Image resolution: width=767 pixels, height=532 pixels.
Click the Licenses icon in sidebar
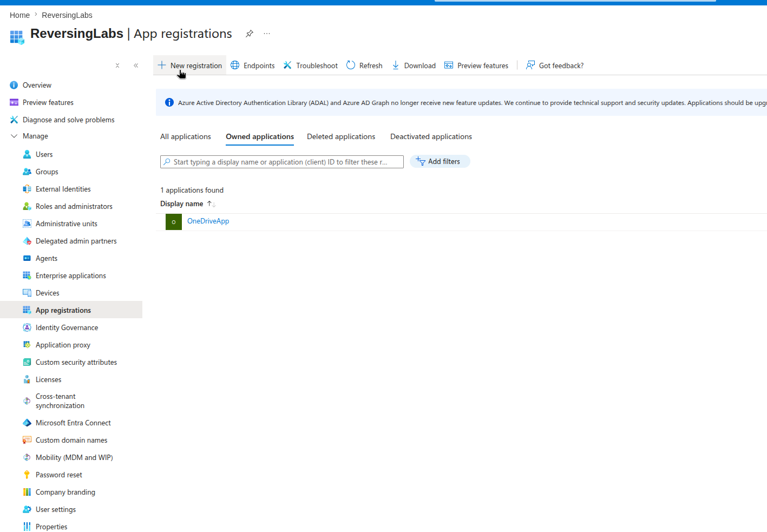(x=27, y=379)
